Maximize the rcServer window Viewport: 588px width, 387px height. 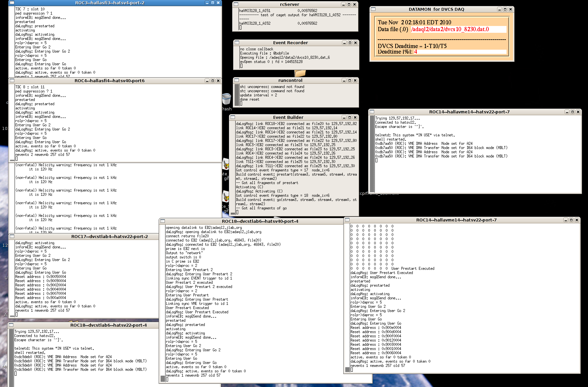pos(349,5)
